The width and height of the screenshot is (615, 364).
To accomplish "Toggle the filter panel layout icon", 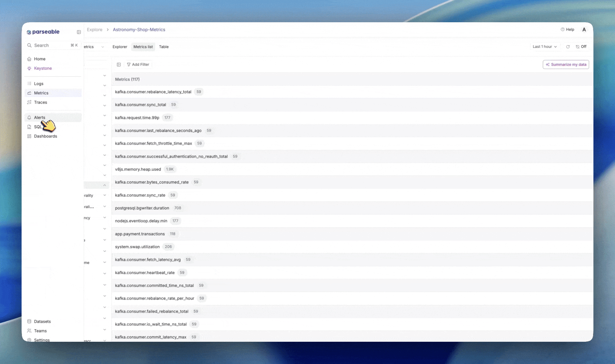I will click(119, 65).
